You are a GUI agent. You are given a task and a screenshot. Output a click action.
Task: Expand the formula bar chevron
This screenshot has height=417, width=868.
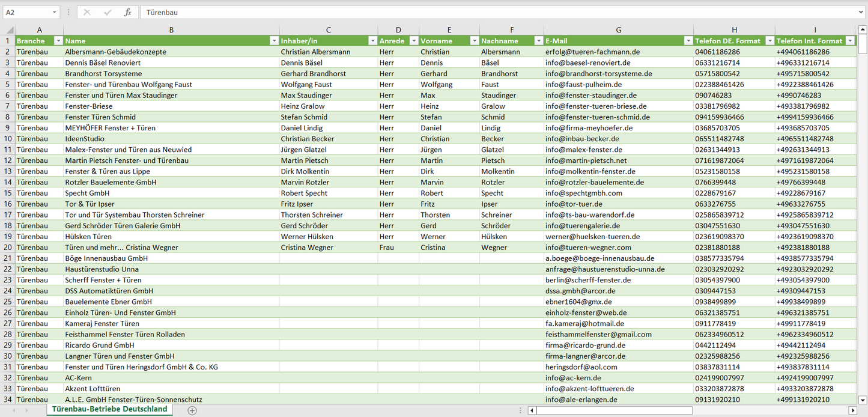(x=861, y=12)
